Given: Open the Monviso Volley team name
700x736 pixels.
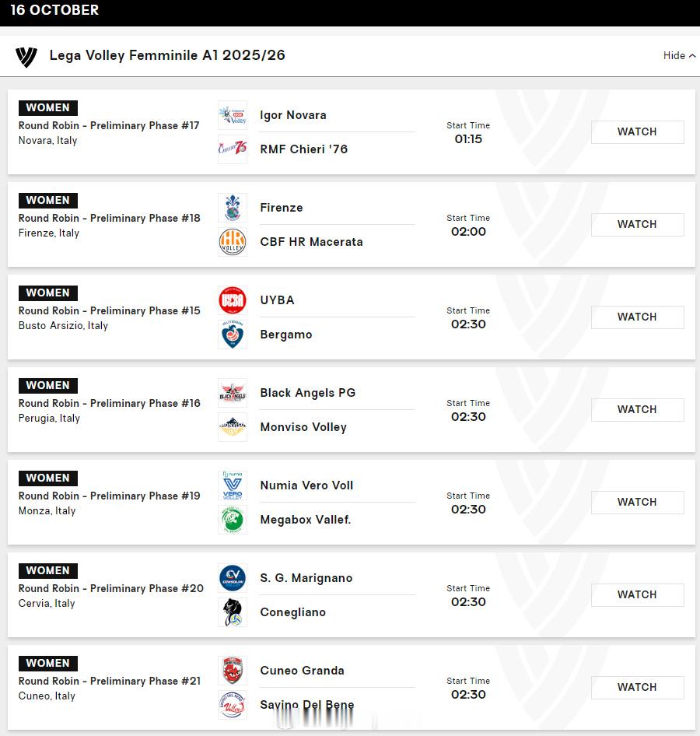Looking at the screenshot, I should click(x=303, y=427).
